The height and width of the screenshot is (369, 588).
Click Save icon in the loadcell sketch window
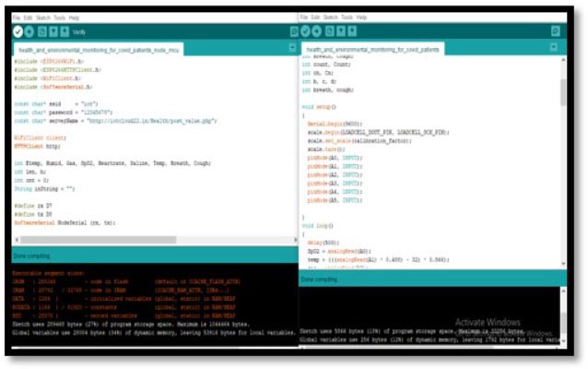353,30
